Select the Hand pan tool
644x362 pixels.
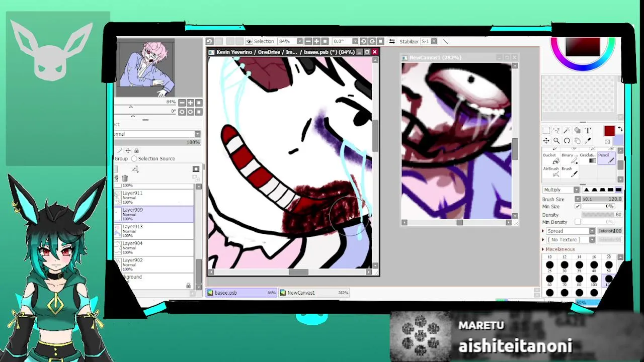pyautogui.click(x=577, y=141)
